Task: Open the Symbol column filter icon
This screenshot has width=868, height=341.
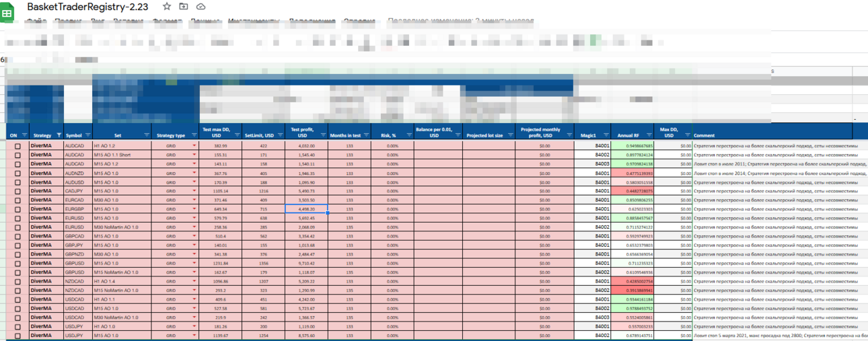Action: (x=87, y=135)
